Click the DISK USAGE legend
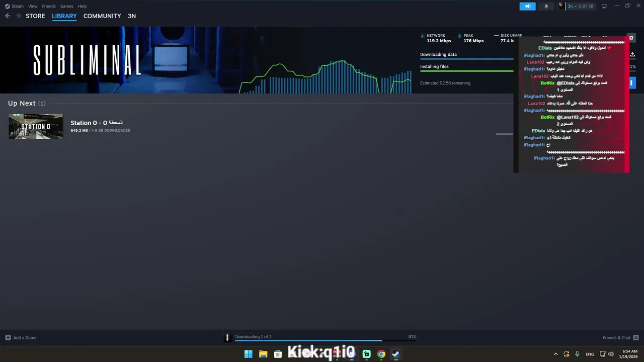 [508, 36]
